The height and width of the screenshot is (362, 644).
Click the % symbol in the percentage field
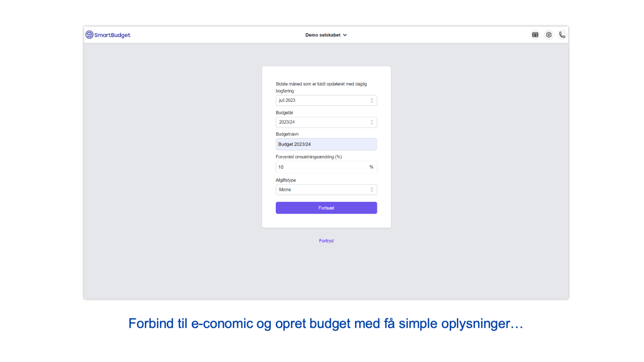click(371, 167)
